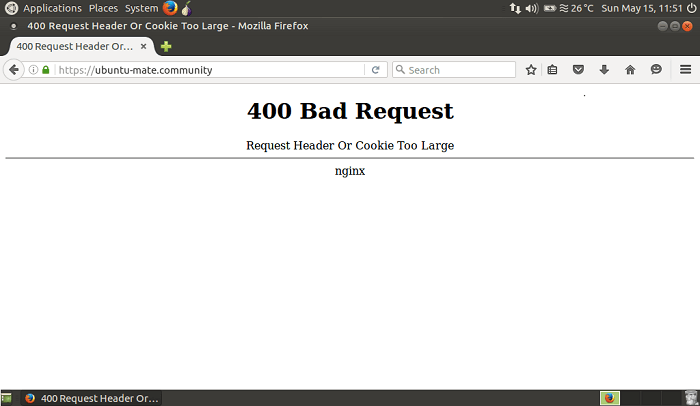Open the Trash icon in bottom panel

(692, 398)
